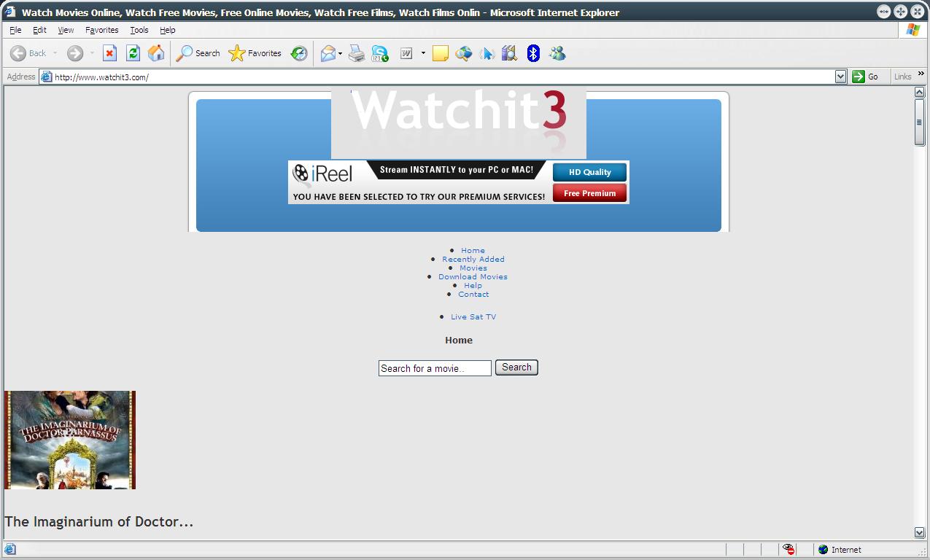
Task: Click the vertical scrollbar up arrow
Action: point(920,93)
